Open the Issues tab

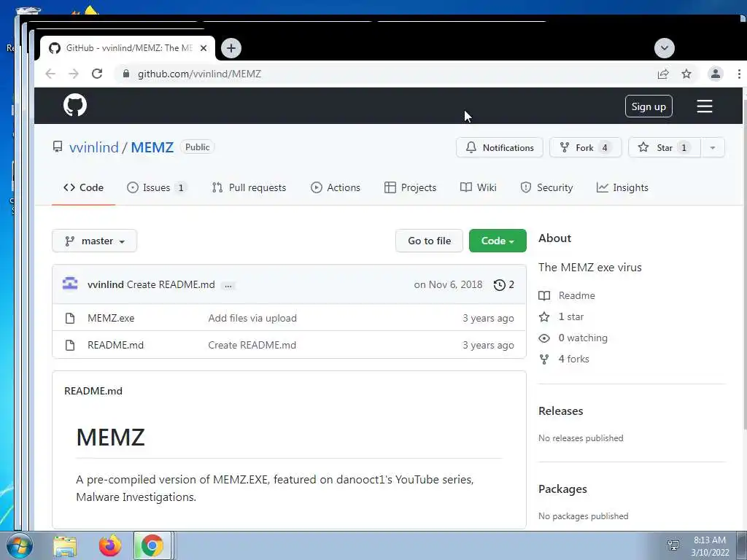coord(157,187)
